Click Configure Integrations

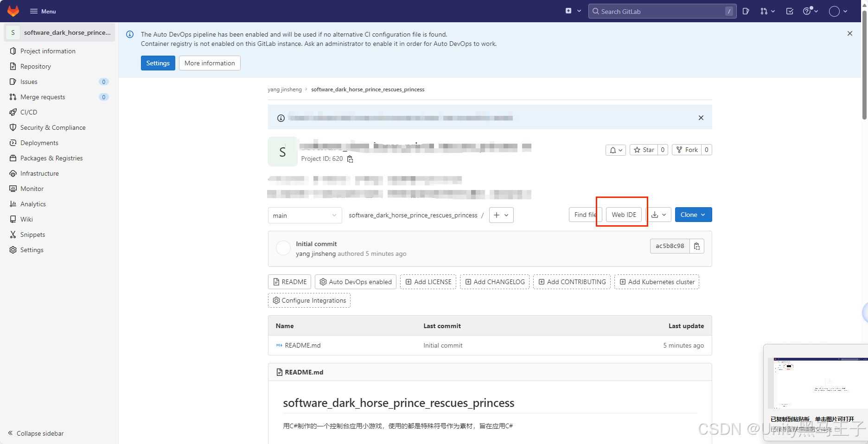point(309,300)
